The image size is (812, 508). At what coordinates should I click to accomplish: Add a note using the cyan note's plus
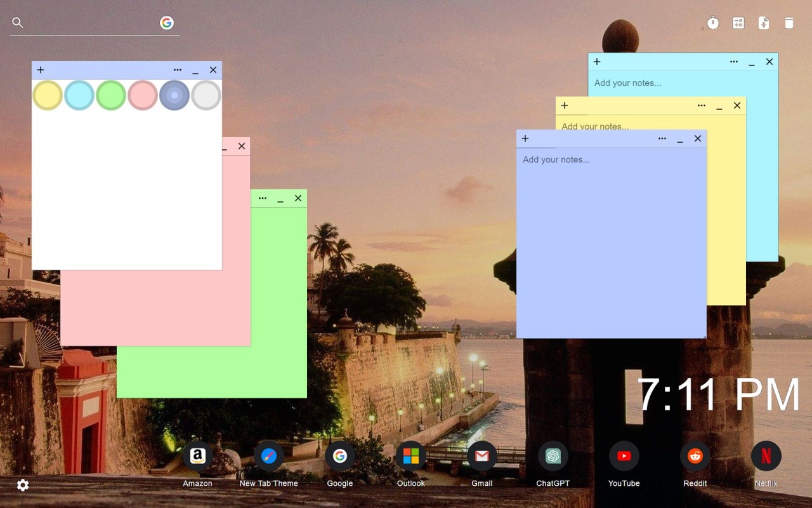597,62
